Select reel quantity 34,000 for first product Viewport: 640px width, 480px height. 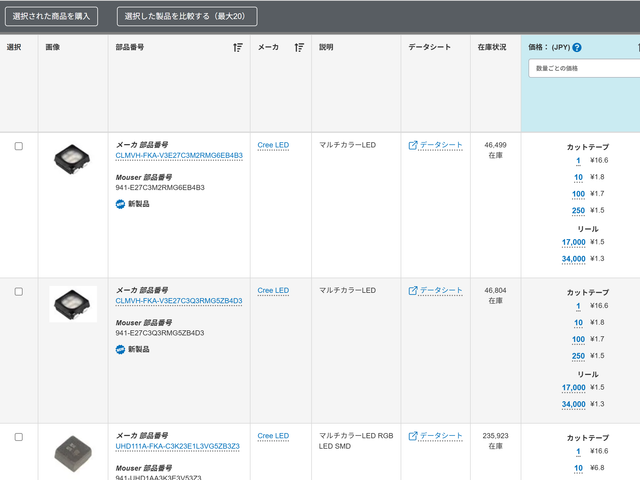(x=573, y=259)
